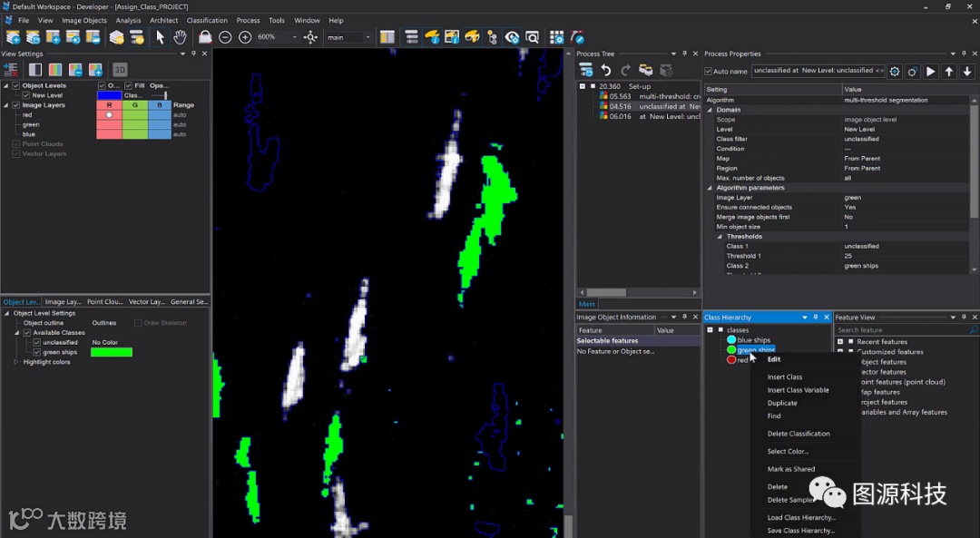Expand the Highlight colors section
Viewport: 980px width, 538px height.
(15, 362)
